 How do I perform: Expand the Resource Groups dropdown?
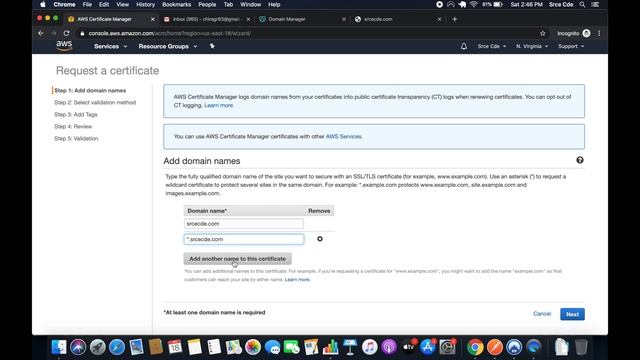[x=168, y=47]
